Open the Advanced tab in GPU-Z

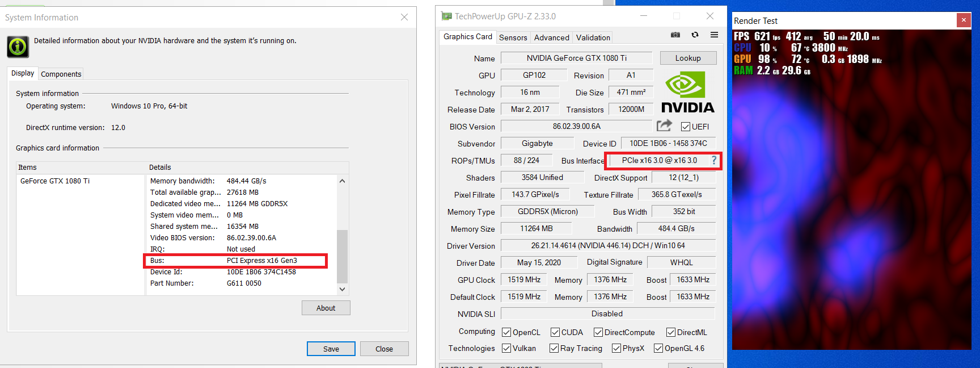click(x=551, y=37)
